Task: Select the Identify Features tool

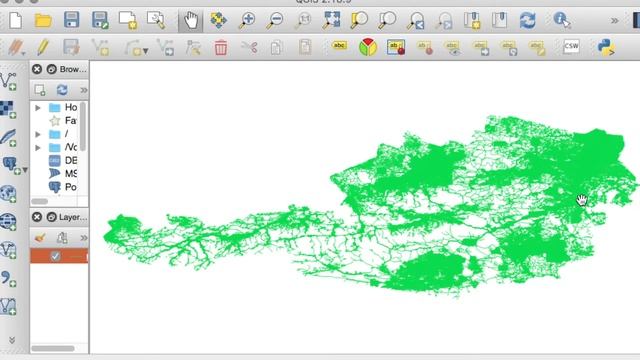Action: pyautogui.click(x=562, y=20)
